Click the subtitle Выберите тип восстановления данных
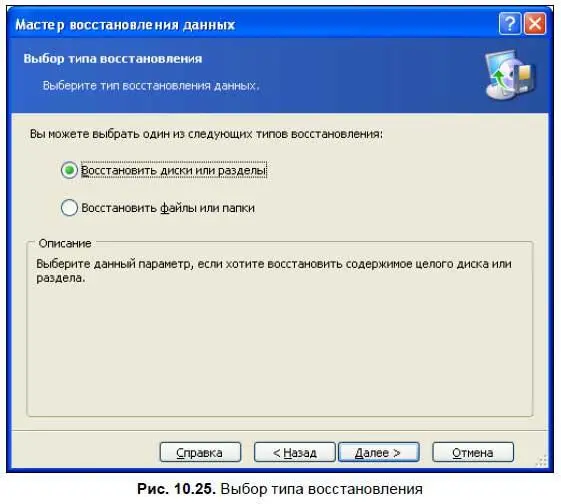 pos(151,86)
